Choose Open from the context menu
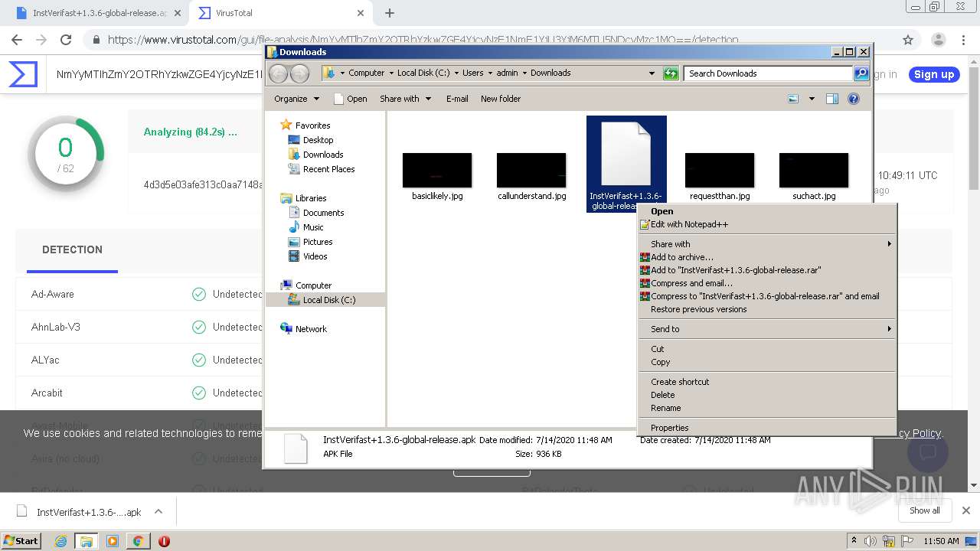Image resolution: width=980 pixels, height=551 pixels. tap(767, 211)
